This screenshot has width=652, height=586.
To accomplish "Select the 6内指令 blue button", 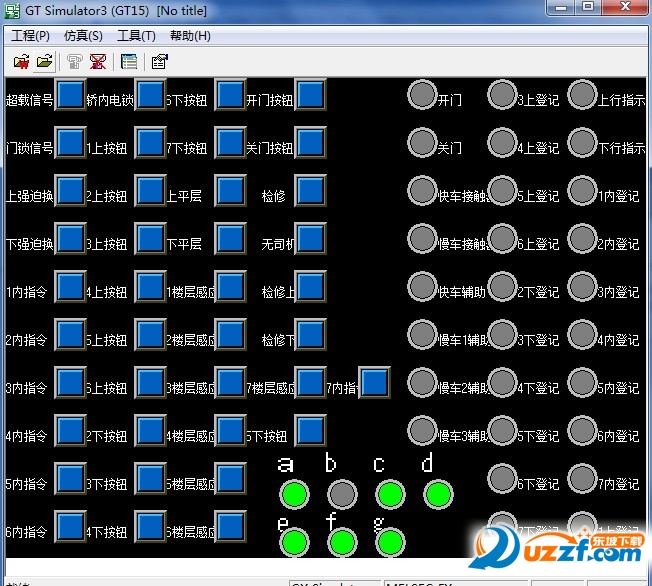I will pyautogui.click(x=70, y=527).
